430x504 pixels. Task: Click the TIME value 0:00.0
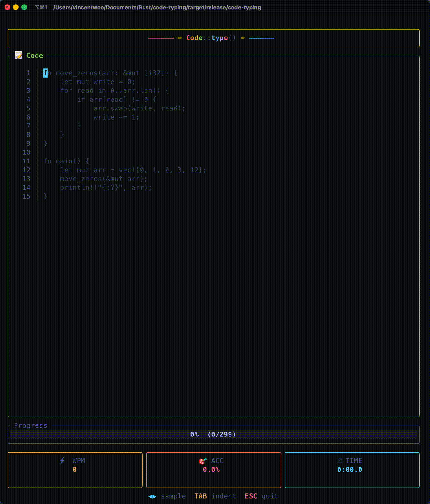349,470
